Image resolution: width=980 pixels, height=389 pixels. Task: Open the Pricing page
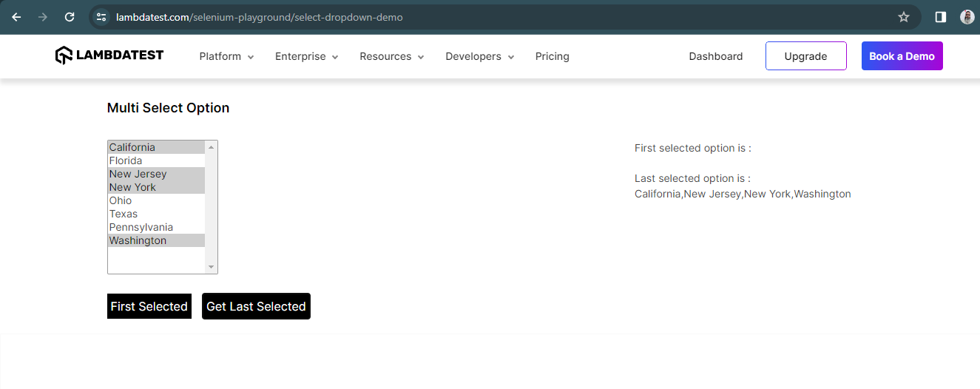(x=552, y=56)
